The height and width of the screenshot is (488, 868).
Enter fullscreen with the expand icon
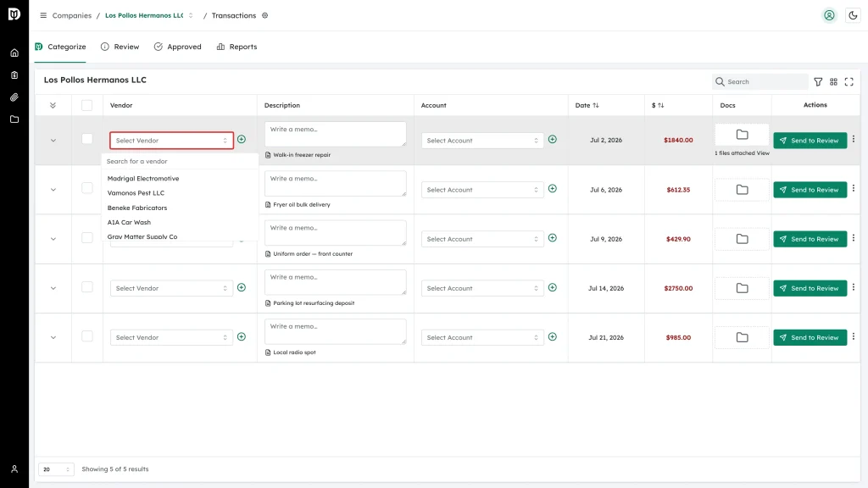click(x=849, y=82)
